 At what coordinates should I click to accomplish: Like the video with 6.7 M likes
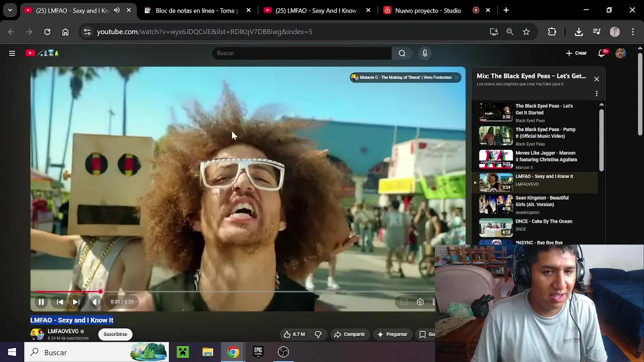[294, 334]
